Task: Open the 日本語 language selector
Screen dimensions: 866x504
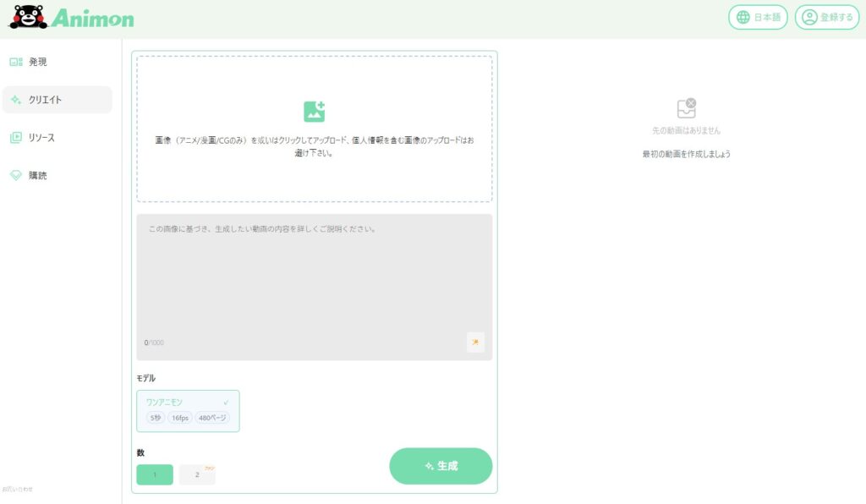Action: pos(759,17)
